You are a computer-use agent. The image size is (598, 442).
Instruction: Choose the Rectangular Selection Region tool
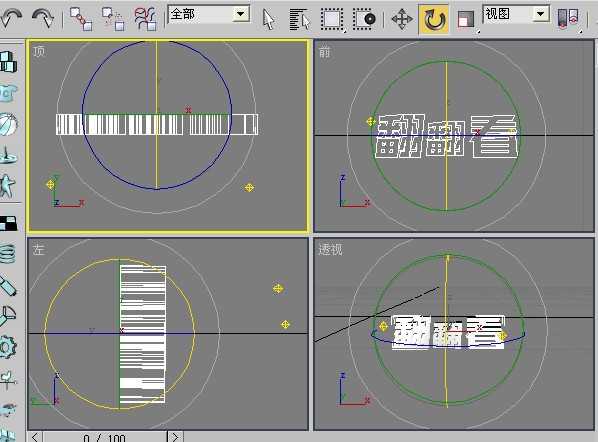332,19
